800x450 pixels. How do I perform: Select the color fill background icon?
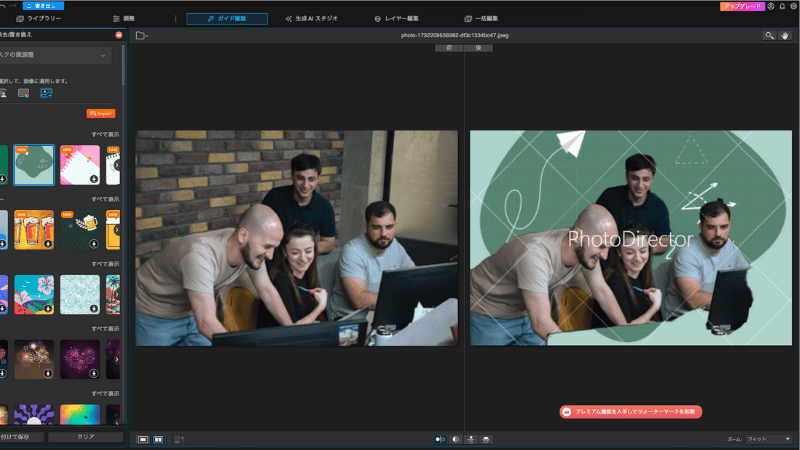(x=23, y=93)
